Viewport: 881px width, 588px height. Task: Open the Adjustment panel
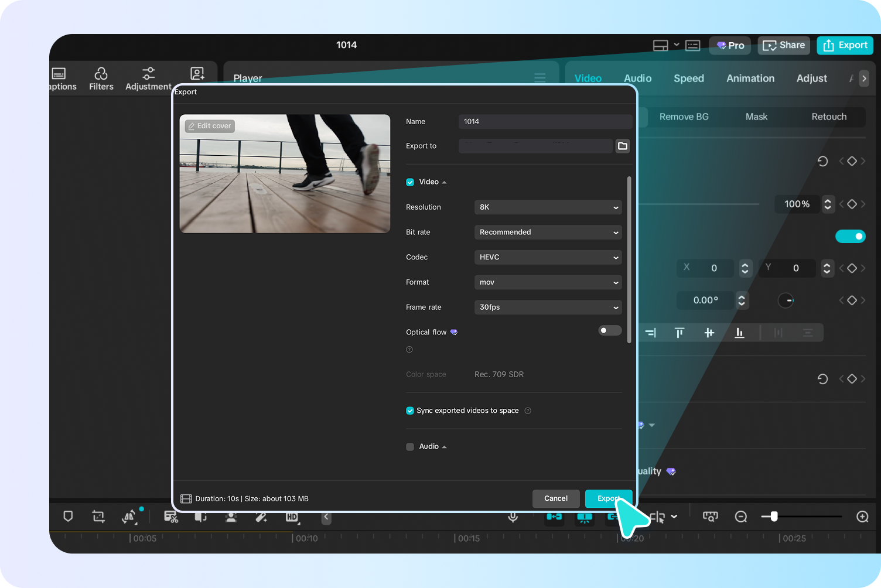(148, 78)
